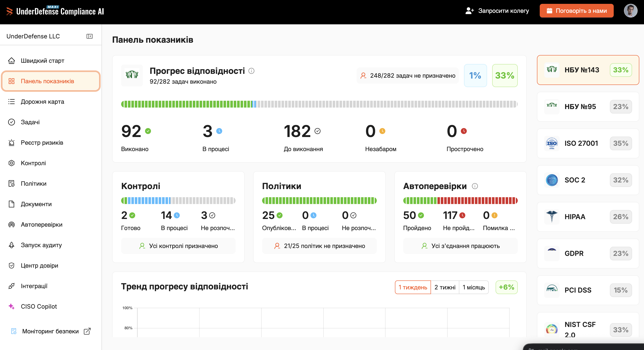Click the HIPAA caduceus logo icon
644x350 pixels.
551,217
